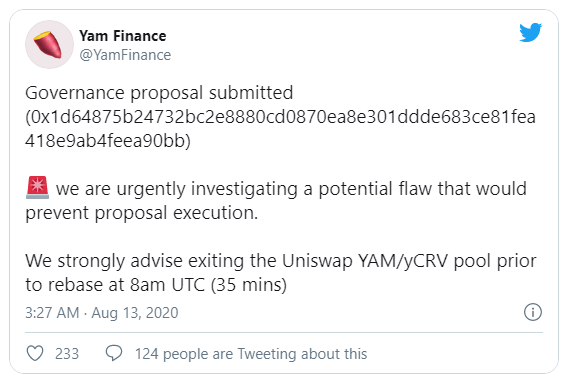
Task: Open "124 people are Tweeting about this"
Action: (251, 354)
